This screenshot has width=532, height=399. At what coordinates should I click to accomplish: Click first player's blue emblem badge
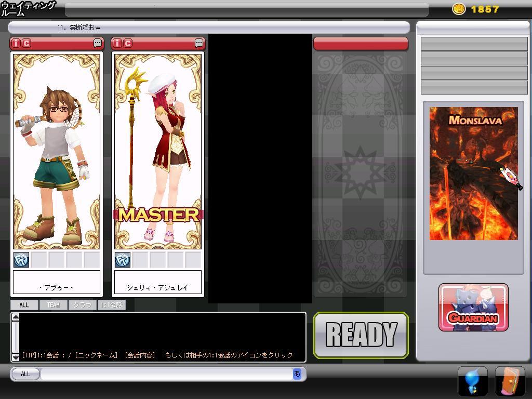(x=21, y=260)
